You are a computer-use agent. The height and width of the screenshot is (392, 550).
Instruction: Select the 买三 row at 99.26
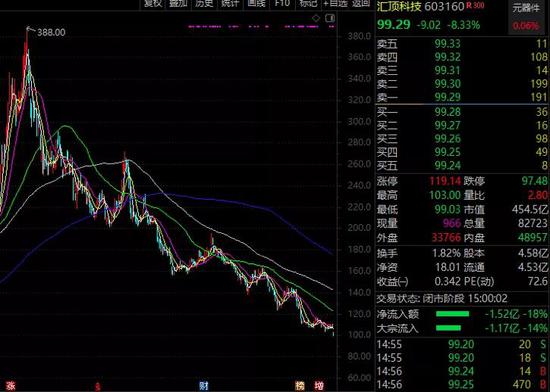click(x=462, y=139)
